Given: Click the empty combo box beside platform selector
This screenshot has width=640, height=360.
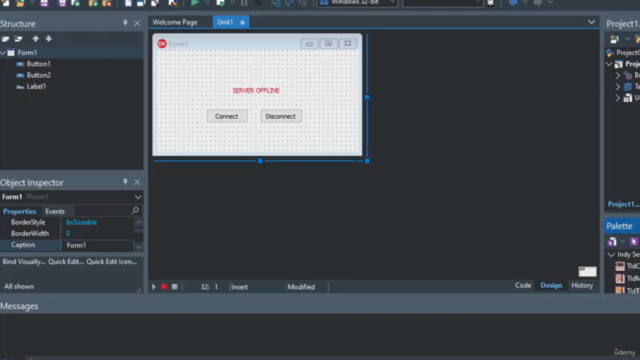Looking at the screenshot, I should [442, 3].
